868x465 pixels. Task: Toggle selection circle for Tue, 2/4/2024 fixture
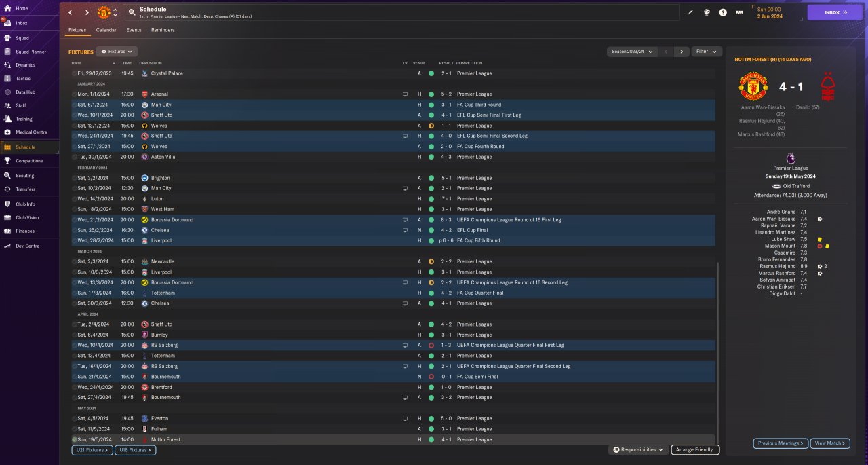click(x=74, y=324)
